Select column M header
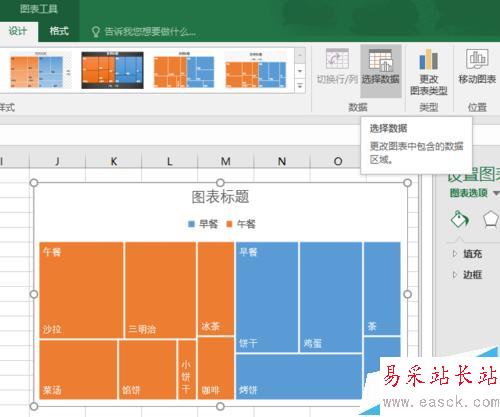Image resolution: width=500 pixels, height=417 pixels. pos(226,161)
